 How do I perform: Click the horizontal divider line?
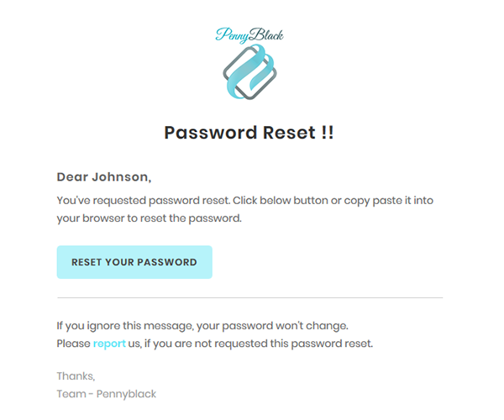(x=250, y=298)
